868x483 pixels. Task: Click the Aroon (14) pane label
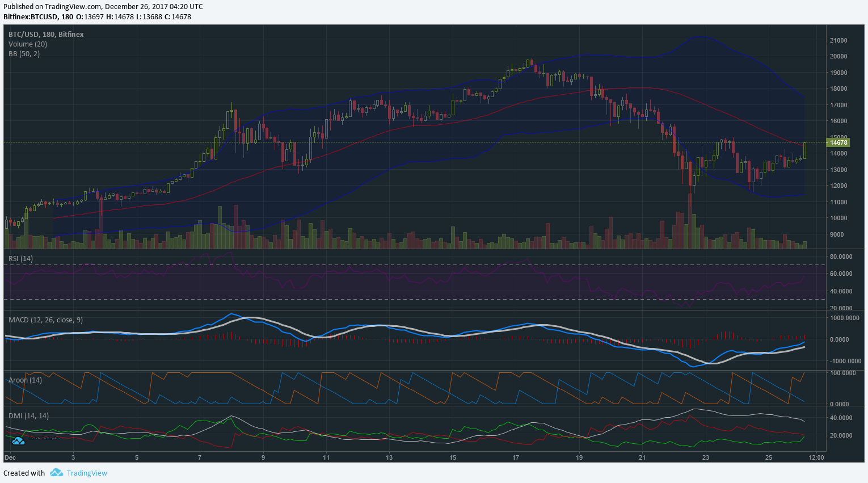(26, 380)
